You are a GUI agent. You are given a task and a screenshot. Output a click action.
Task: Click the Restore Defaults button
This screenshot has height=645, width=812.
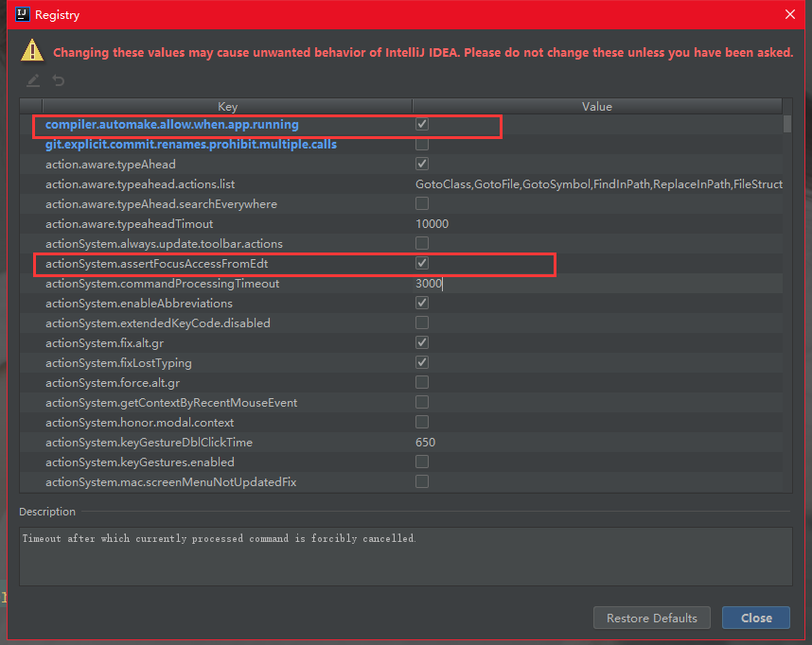tap(651, 618)
